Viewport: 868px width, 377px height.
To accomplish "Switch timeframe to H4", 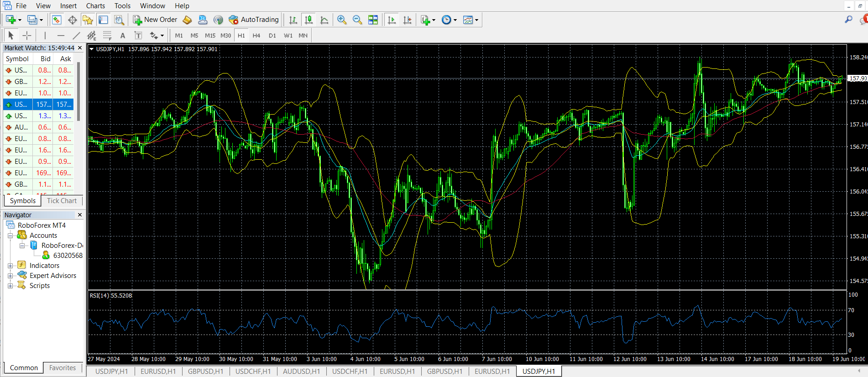I will (x=256, y=35).
